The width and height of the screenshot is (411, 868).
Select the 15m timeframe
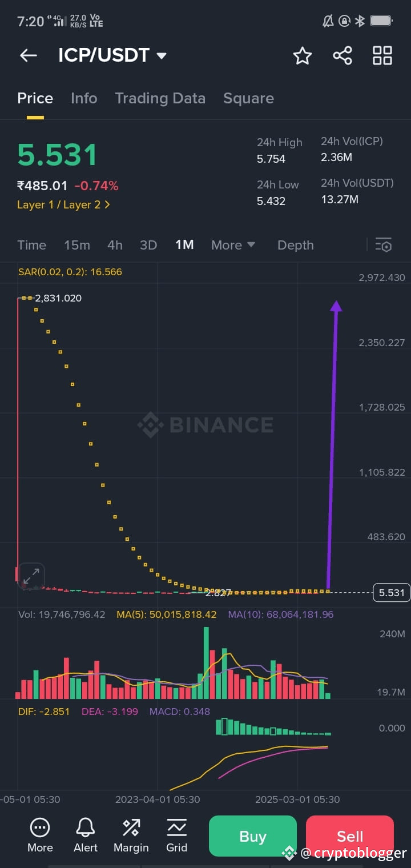(x=77, y=245)
